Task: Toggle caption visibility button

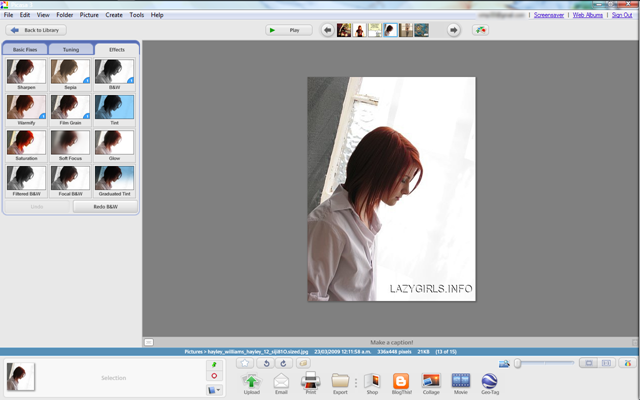Action: pos(149,342)
